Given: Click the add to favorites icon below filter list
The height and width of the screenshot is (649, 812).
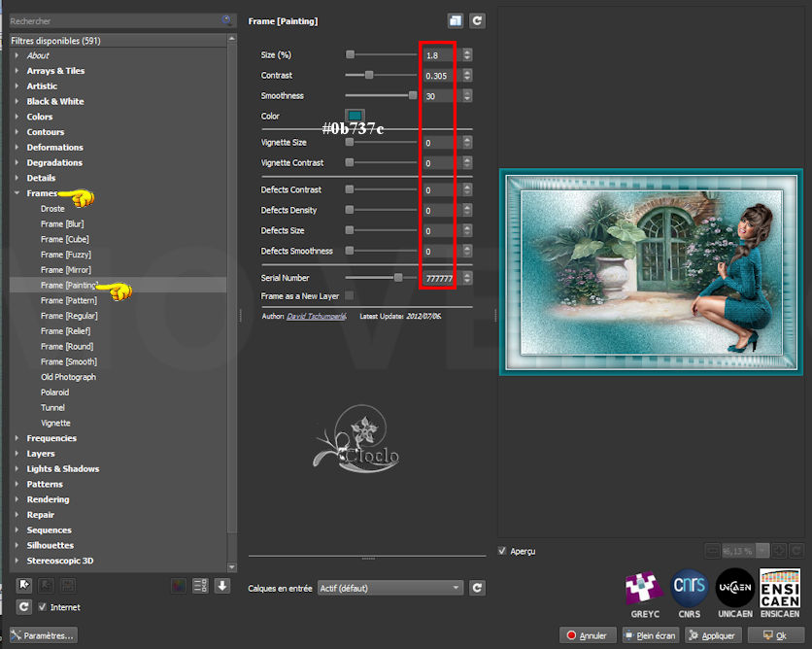Looking at the screenshot, I should click(x=24, y=585).
